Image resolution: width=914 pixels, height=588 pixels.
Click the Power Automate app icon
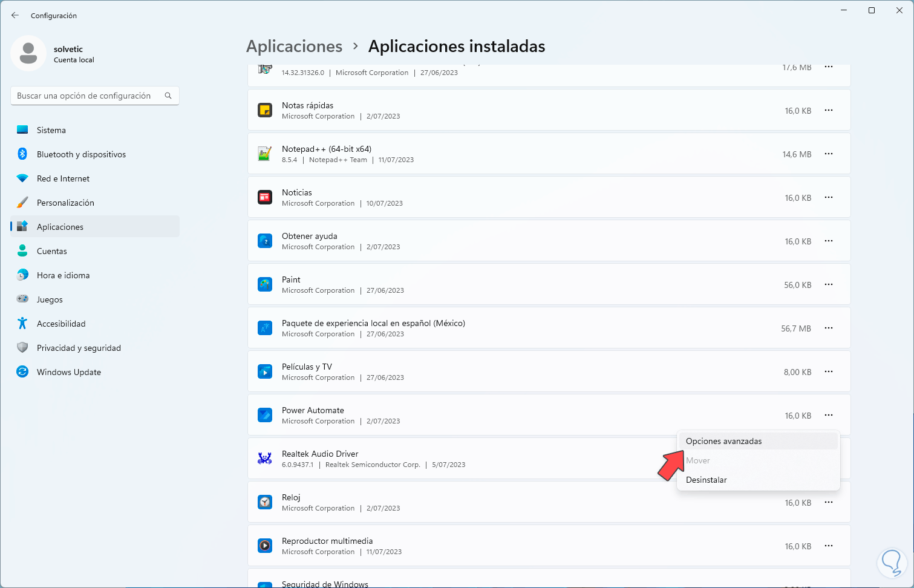pyautogui.click(x=265, y=415)
